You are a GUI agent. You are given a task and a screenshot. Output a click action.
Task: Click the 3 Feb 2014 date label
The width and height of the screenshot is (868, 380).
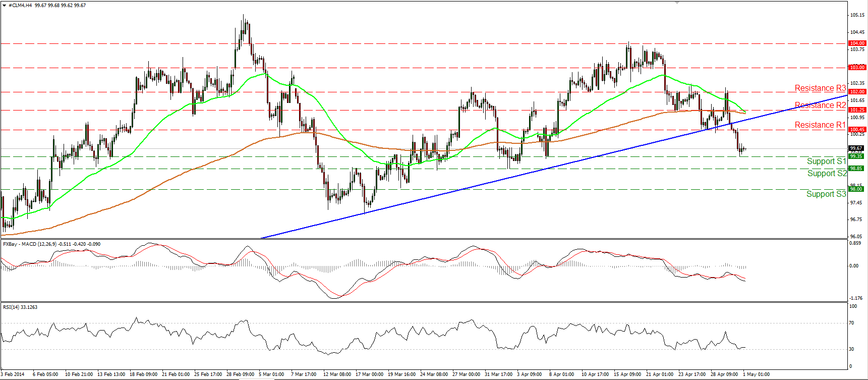13,374
